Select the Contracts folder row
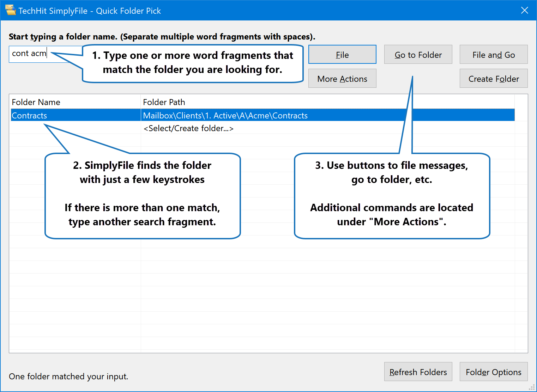Image resolution: width=537 pixels, height=392 pixels. [263, 115]
